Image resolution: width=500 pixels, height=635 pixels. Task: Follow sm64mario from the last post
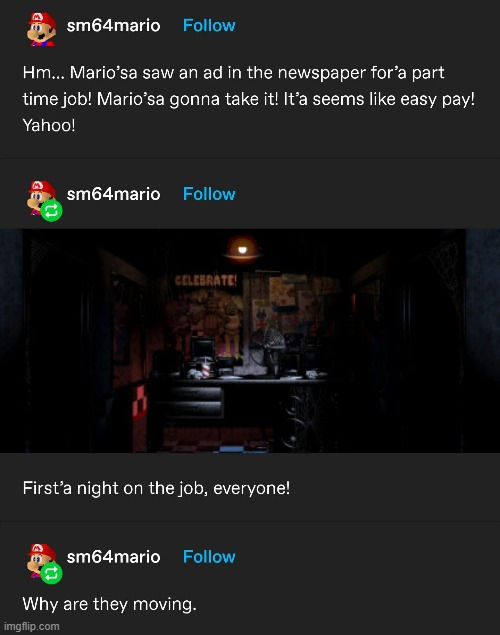pyautogui.click(x=209, y=557)
